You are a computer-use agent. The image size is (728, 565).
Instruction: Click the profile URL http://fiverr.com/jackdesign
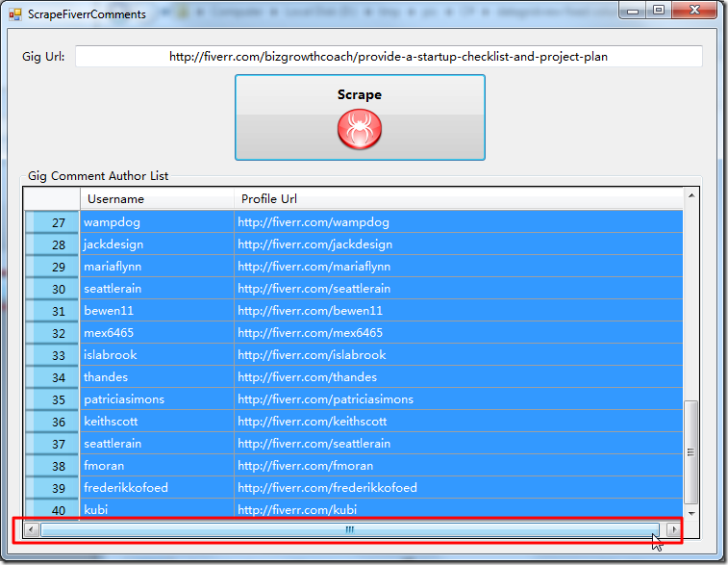click(459, 244)
